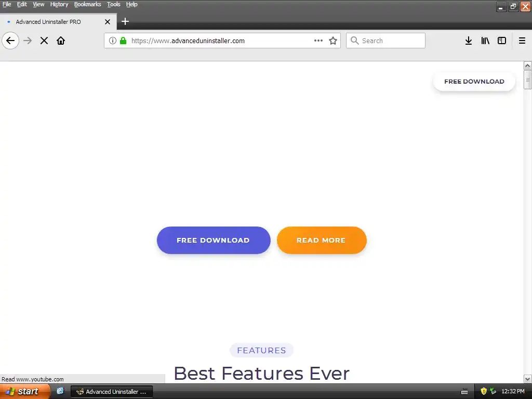Viewport: 532px width, 399px height.
Task: Toggle the sidebar view icon
Action: 502,41
